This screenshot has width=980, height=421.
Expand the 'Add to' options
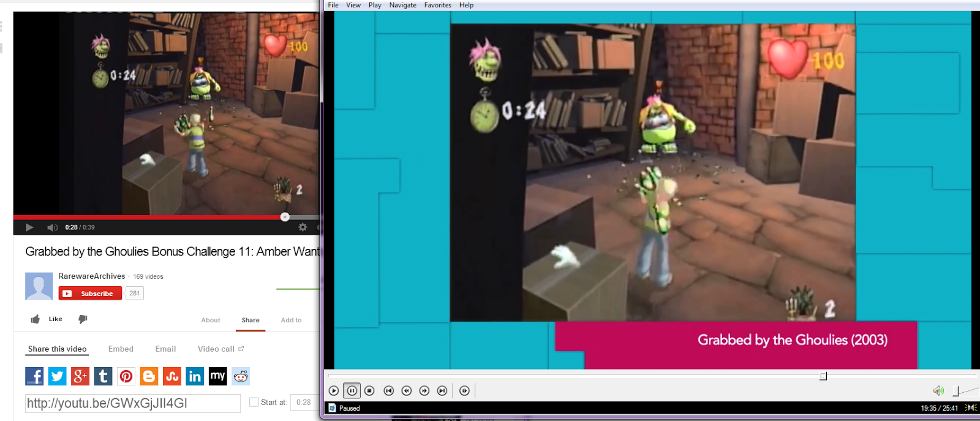point(291,320)
